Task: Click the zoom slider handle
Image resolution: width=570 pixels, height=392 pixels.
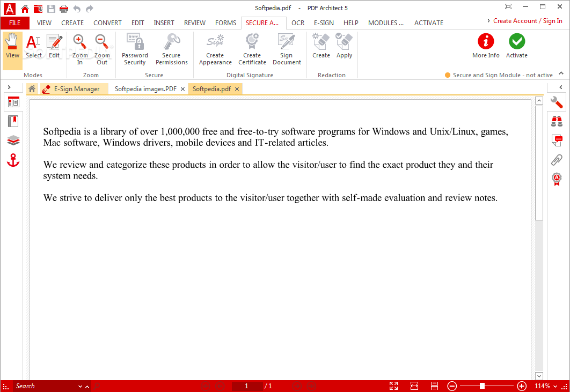Action: [x=482, y=386]
